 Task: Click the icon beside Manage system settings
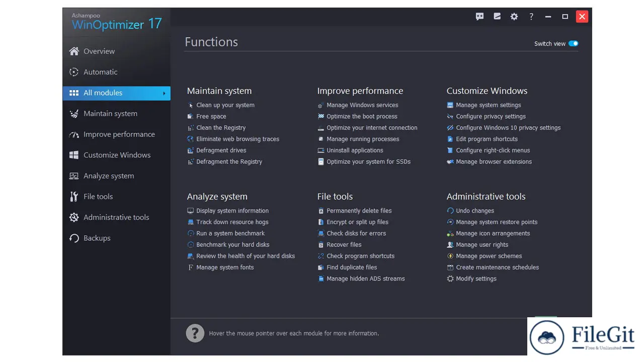[450, 105]
